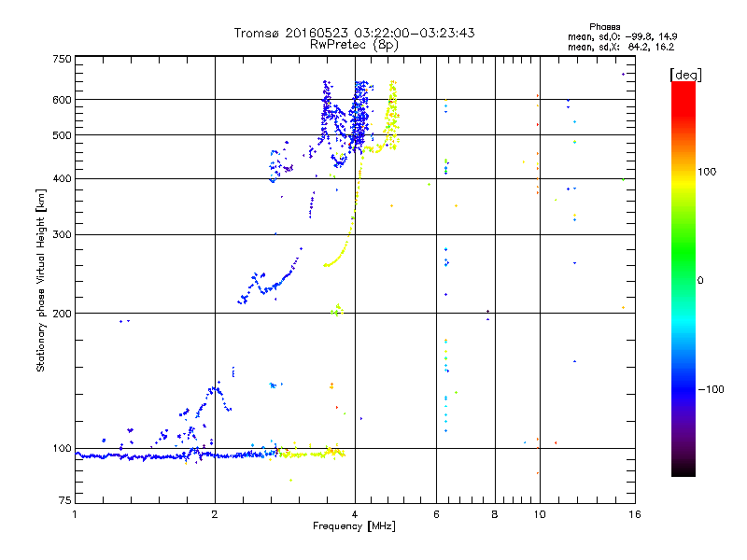
Task: Click the '[deg]' colorbar unit label
Action: coord(685,75)
